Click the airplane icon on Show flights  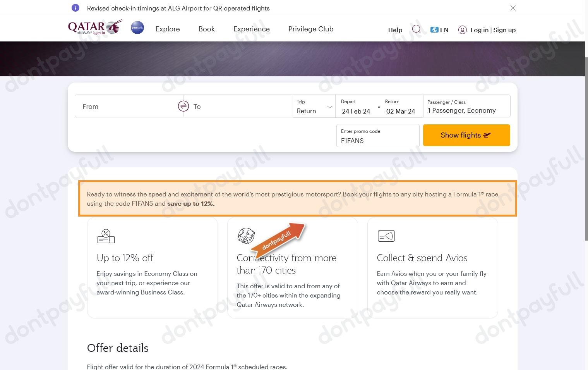coord(487,135)
